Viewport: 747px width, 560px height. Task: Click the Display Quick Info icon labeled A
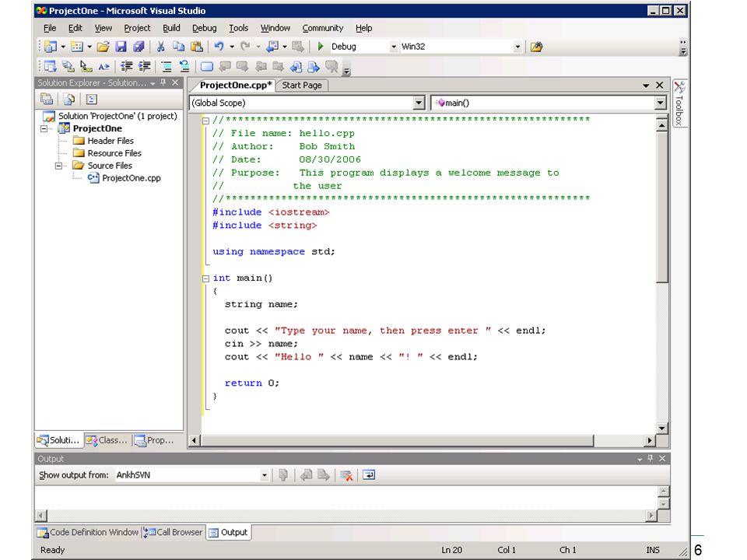[x=103, y=67]
